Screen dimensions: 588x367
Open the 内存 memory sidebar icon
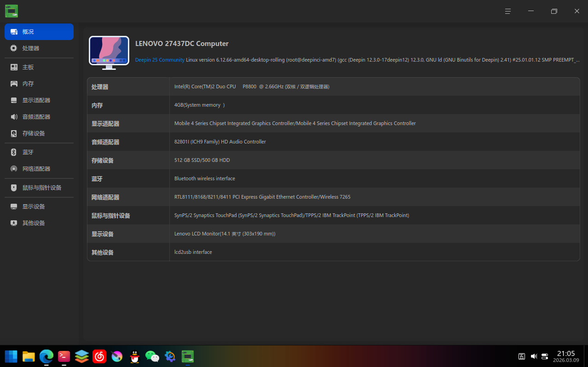pyautogui.click(x=14, y=84)
